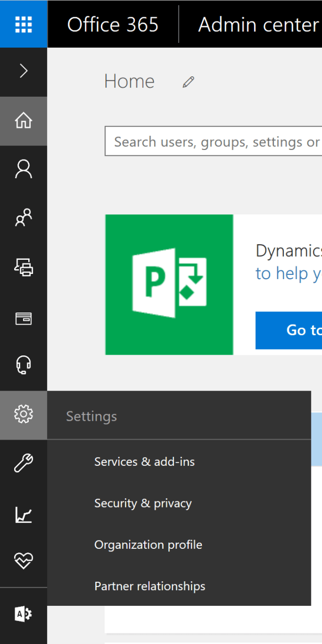Select Security & privacy settings
322x644 pixels.
(x=143, y=503)
